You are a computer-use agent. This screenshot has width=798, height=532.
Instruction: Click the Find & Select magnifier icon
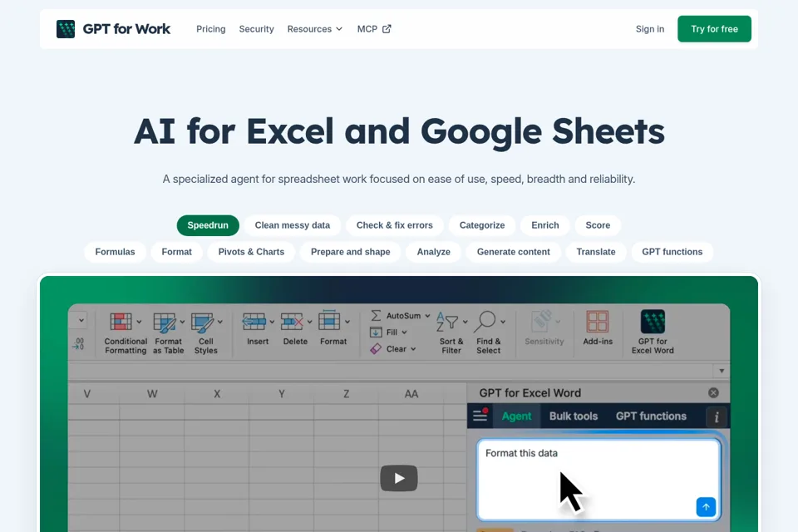(x=485, y=322)
